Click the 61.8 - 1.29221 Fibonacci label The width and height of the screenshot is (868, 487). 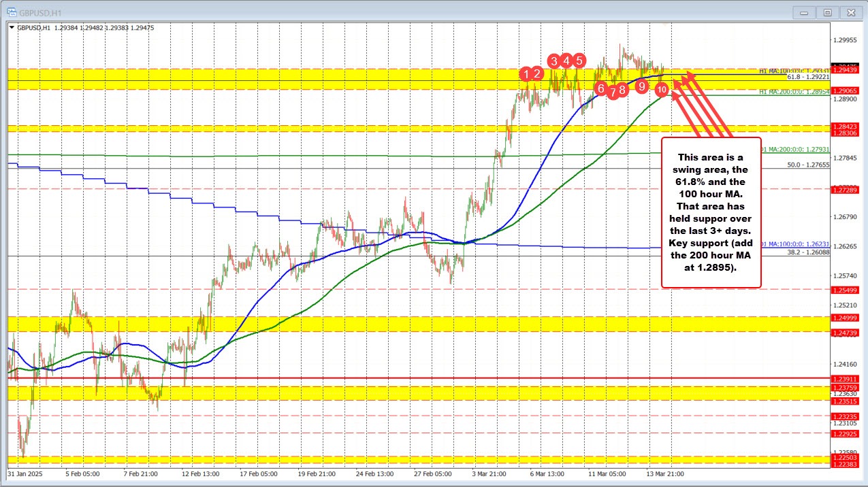pos(807,76)
